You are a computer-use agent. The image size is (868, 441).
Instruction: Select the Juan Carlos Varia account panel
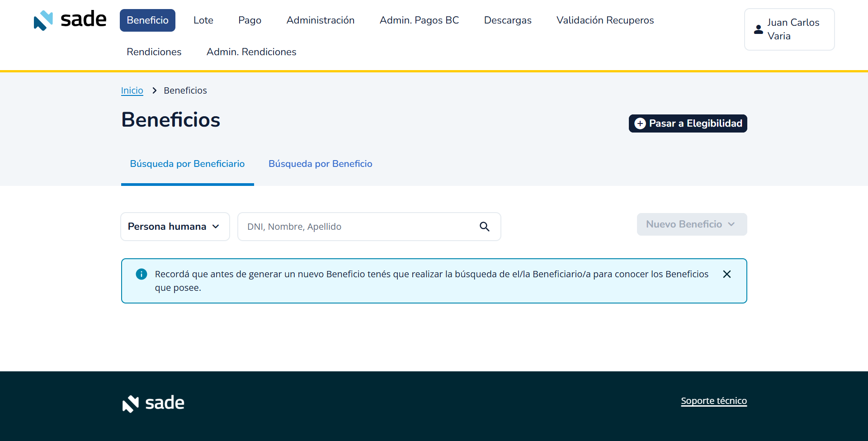click(789, 29)
